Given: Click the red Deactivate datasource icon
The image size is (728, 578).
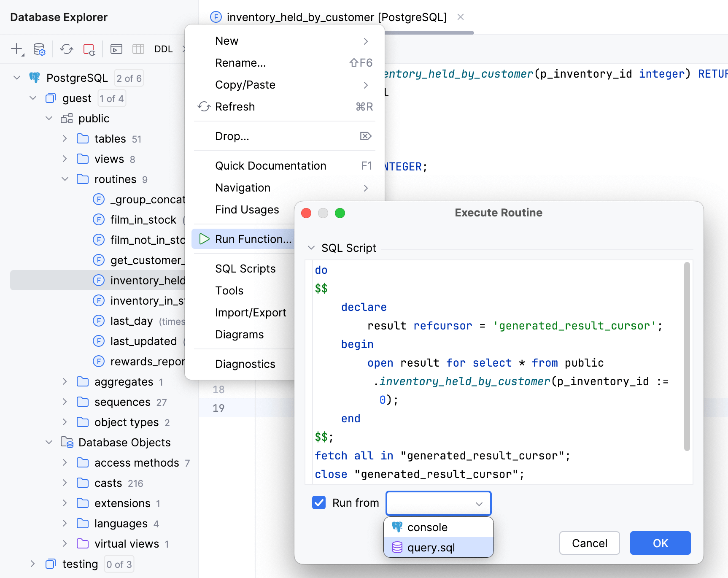Looking at the screenshot, I should (x=89, y=49).
